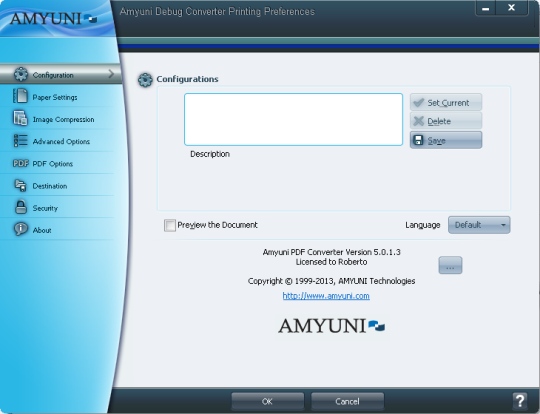Image resolution: width=540 pixels, height=414 pixels.
Task: Open the Destination folder icon
Action: click(x=20, y=185)
